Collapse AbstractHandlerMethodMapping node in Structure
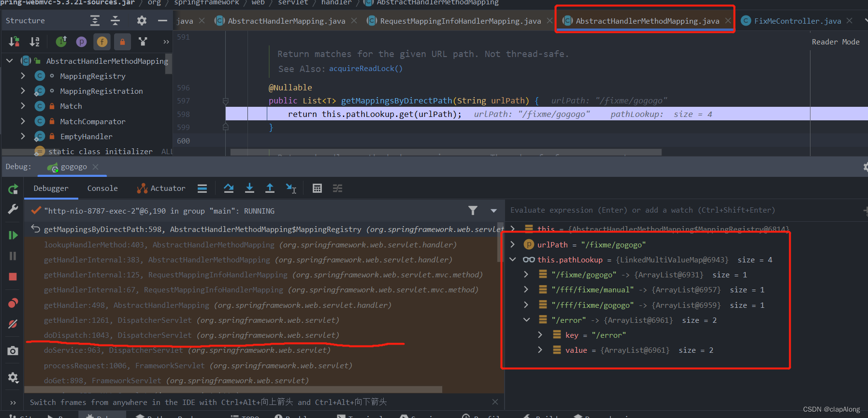868x418 pixels. (9, 61)
